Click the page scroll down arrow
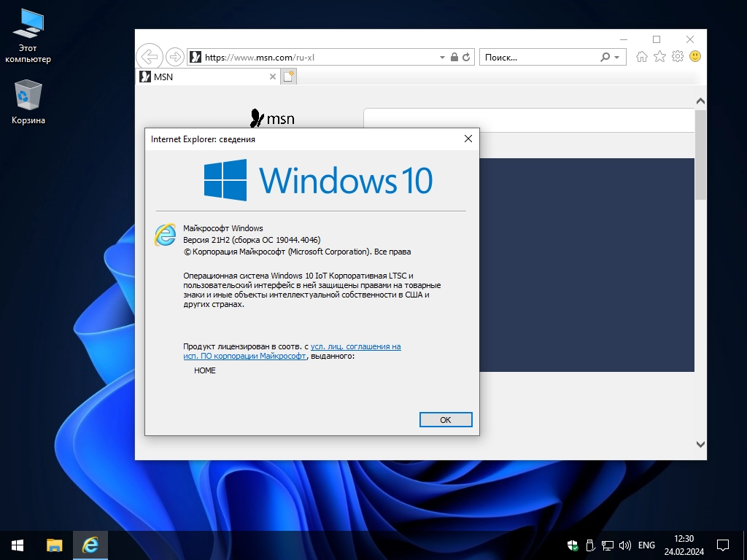Viewport: 747px width, 560px height. tap(700, 444)
